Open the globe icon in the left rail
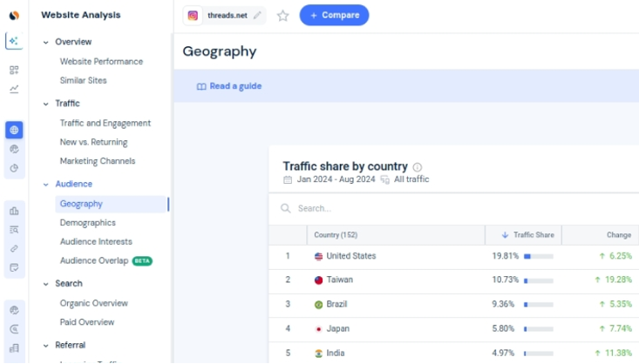639x364 pixels. pyautogui.click(x=14, y=131)
